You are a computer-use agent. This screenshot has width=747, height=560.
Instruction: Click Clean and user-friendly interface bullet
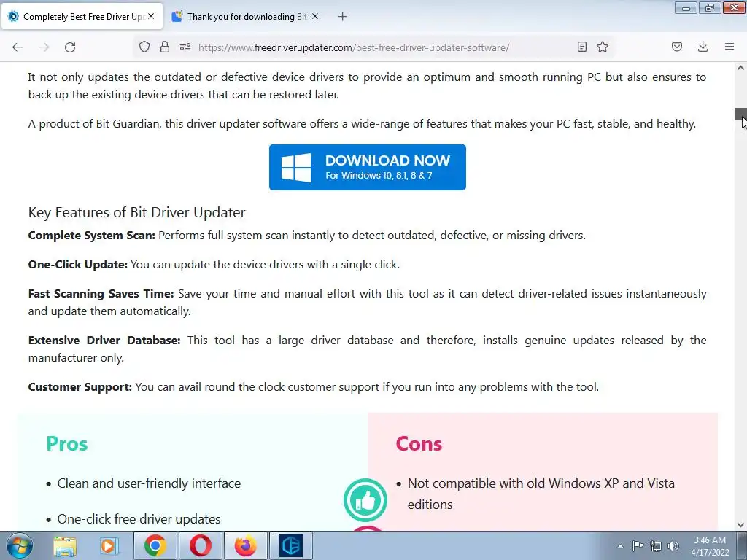click(149, 483)
